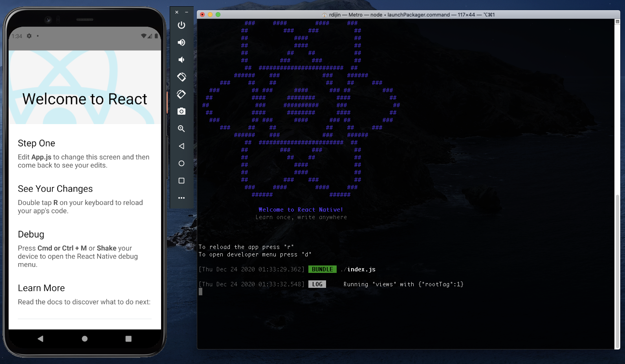Tap 'Cmd or Ctrl + M' bold text
625x364 pixels.
tap(62, 248)
